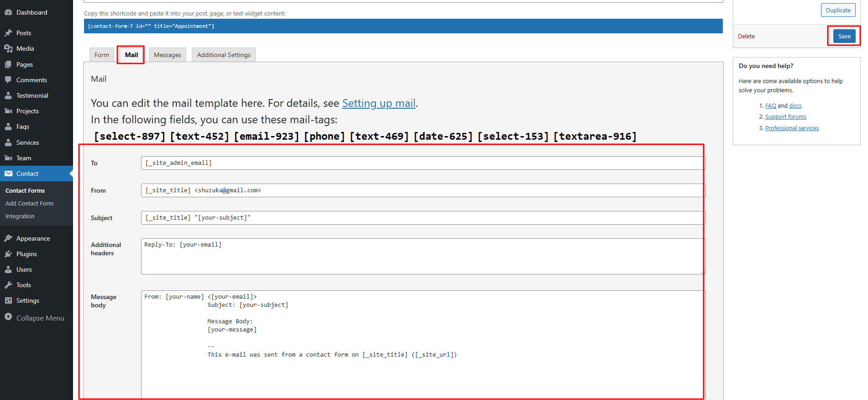This screenshot has width=868, height=400.
Task: Select Add Contact Form in submenu
Action: point(29,203)
